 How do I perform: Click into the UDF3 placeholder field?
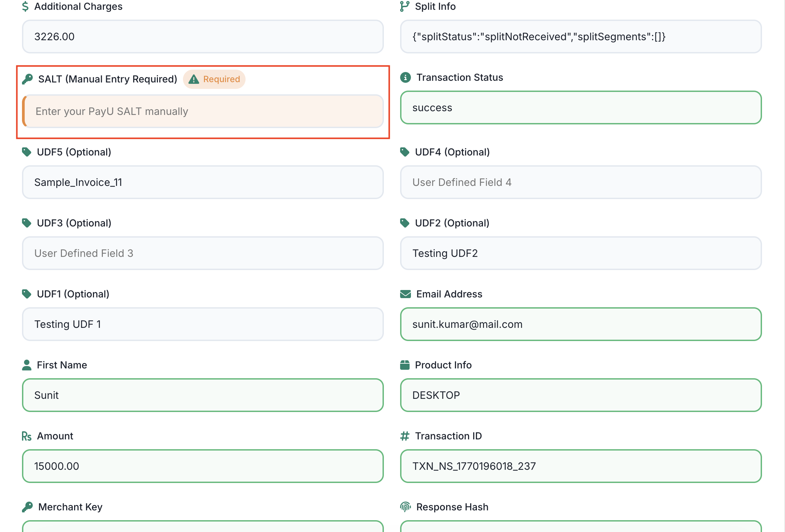tap(203, 253)
